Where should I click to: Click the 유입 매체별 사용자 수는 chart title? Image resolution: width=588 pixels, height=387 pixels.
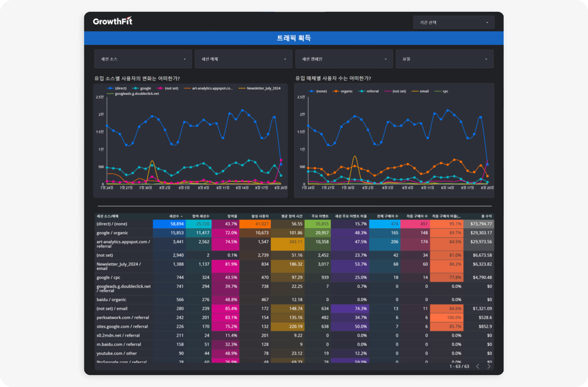click(333, 78)
